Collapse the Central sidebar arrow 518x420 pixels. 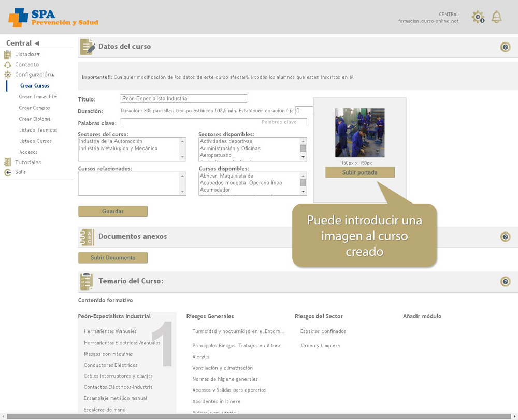tap(37, 44)
